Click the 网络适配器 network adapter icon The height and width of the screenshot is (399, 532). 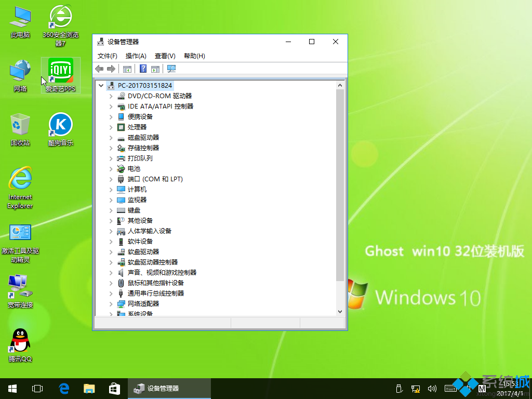click(121, 303)
